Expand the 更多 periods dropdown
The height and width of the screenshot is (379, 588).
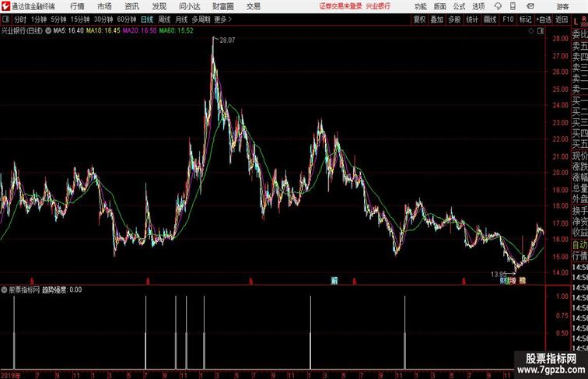[x=222, y=19]
